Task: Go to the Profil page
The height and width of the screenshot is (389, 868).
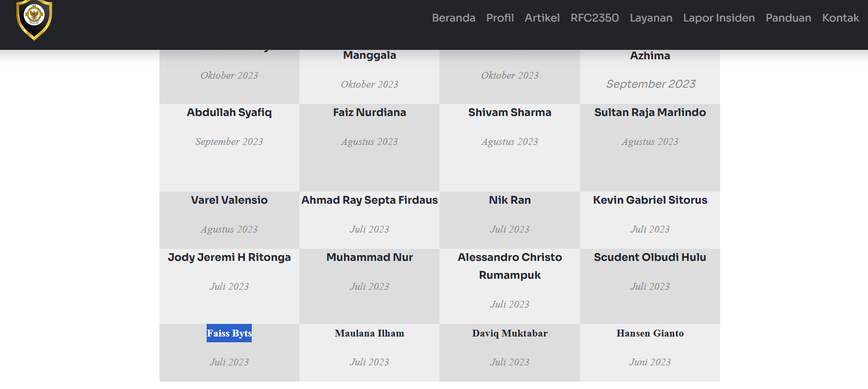Action: coord(499,18)
